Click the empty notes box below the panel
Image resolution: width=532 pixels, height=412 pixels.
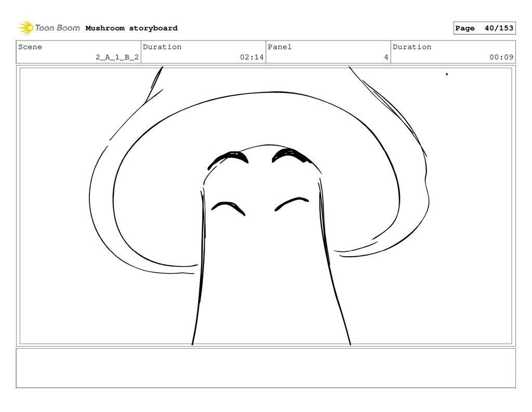pos(265,368)
